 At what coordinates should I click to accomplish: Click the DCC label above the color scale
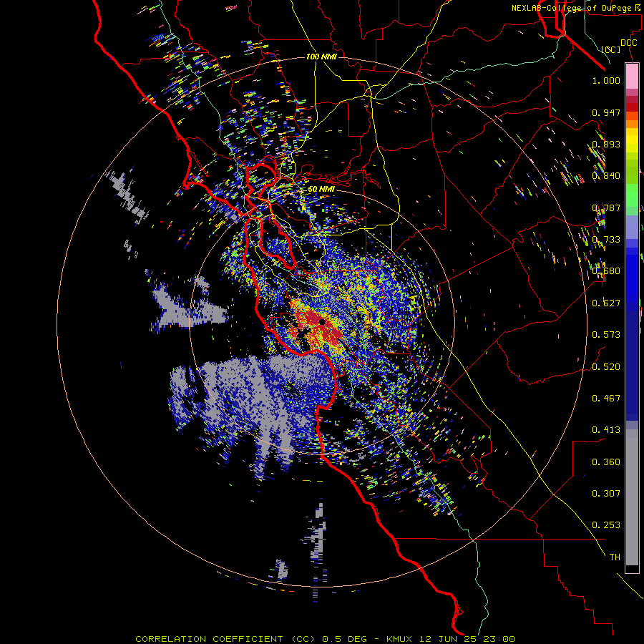coord(628,43)
